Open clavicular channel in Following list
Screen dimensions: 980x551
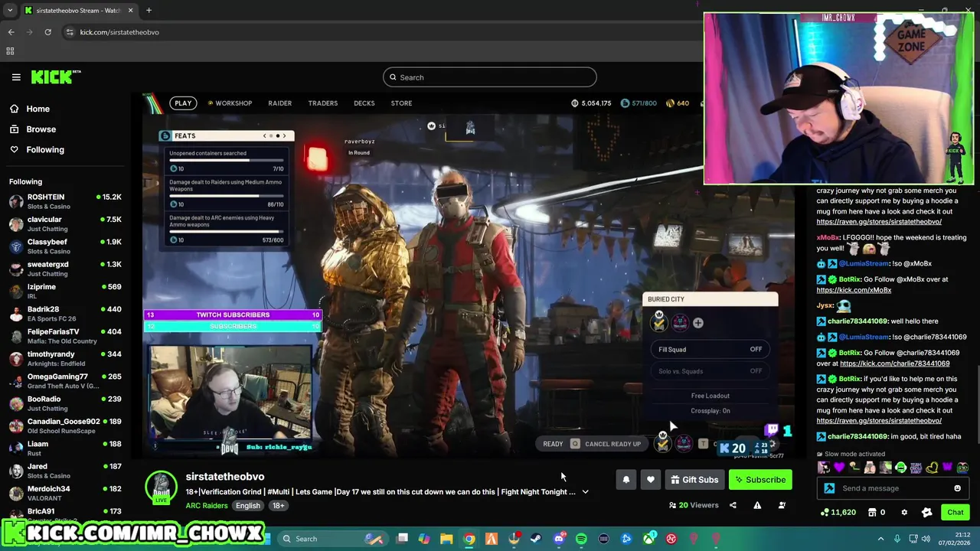click(x=65, y=224)
